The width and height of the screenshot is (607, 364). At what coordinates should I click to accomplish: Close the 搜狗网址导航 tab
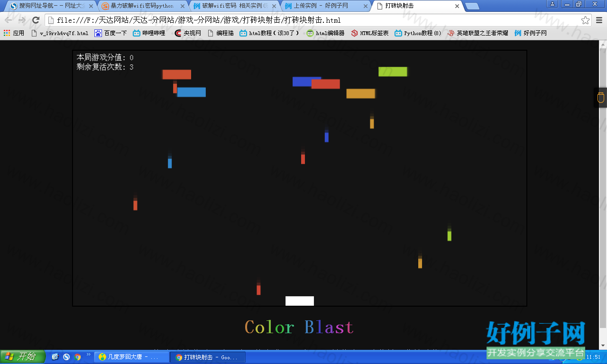coord(91,6)
